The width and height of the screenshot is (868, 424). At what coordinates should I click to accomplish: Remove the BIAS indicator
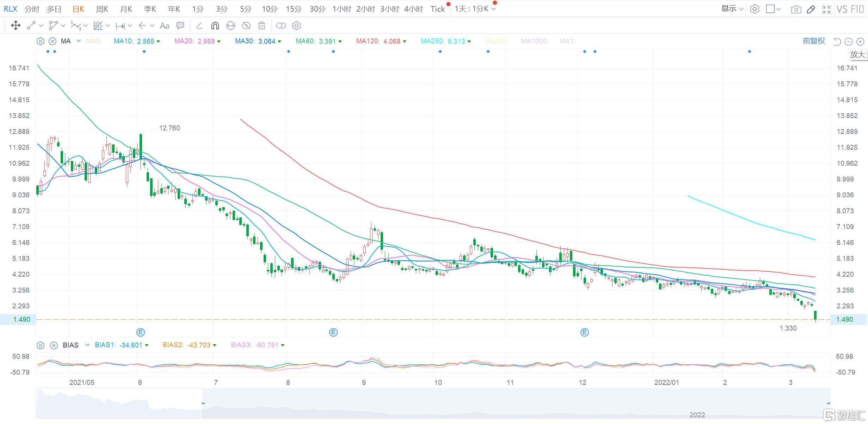coord(54,345)
